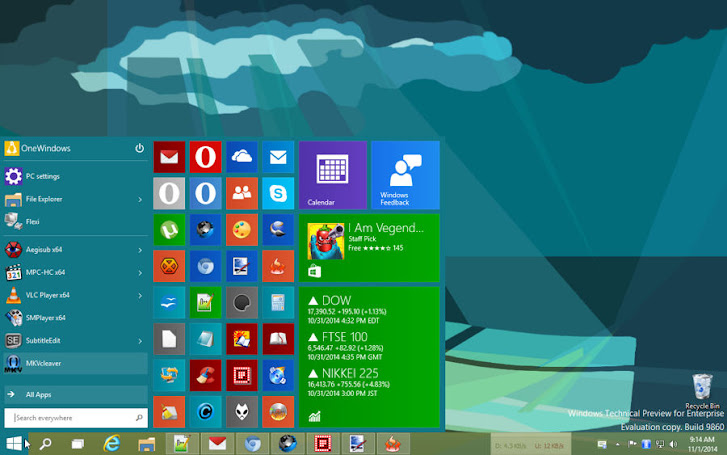Launch Flexi from the Start list

tap(76, 222)
